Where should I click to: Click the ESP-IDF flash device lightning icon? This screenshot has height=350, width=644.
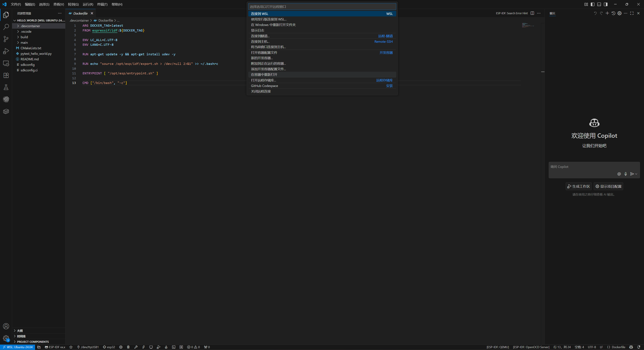coord(143,347)
